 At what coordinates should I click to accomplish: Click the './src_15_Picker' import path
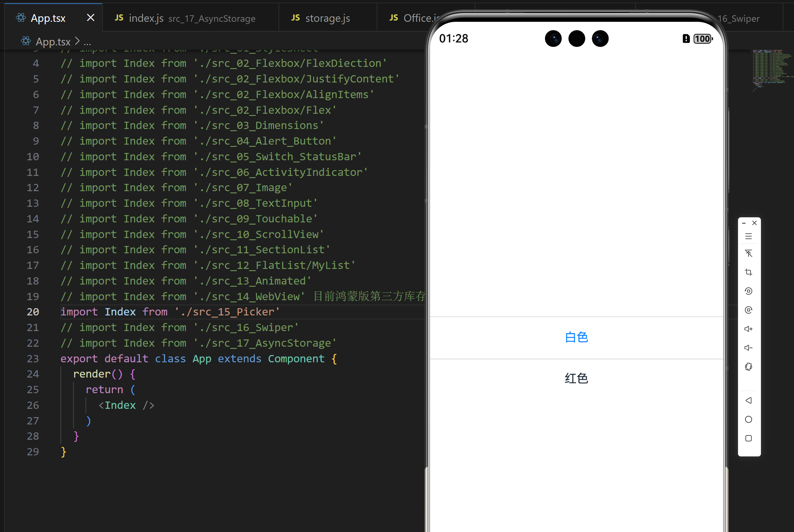tap(227, 312)
